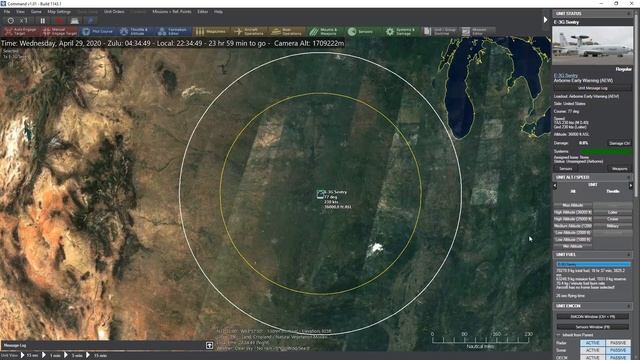This screenshot has width=640, height=360.
Task: Open the Missions + Ref. Points menu
Action: click(172, 12)
